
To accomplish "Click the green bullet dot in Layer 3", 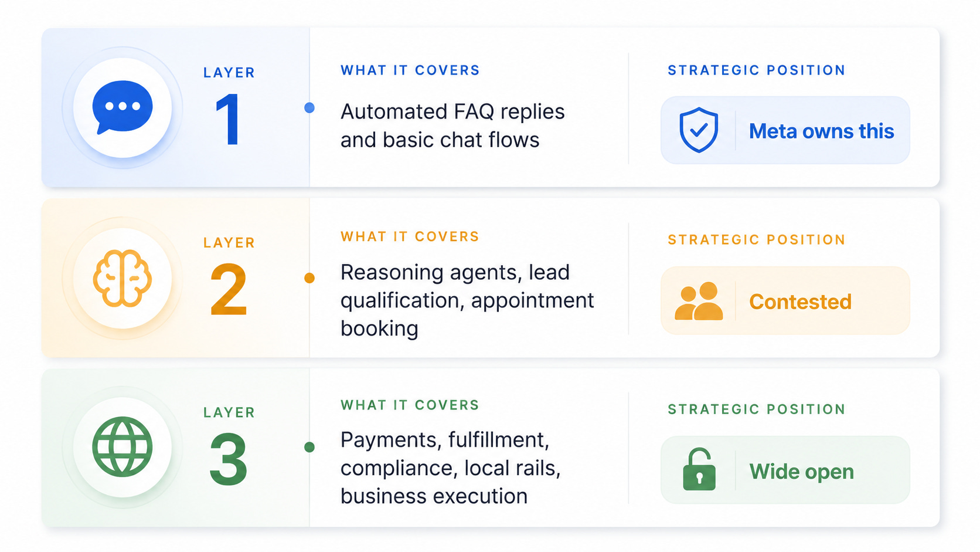I will 309,448.
